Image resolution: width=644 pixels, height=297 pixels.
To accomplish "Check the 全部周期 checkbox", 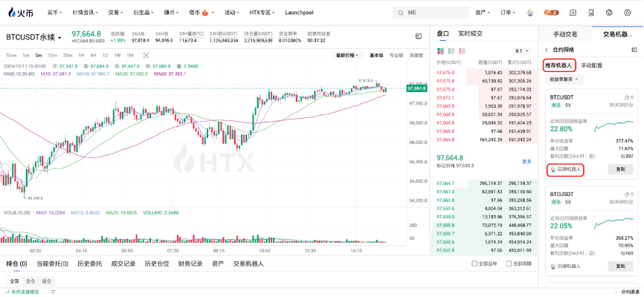I will [x=507, y=264].
